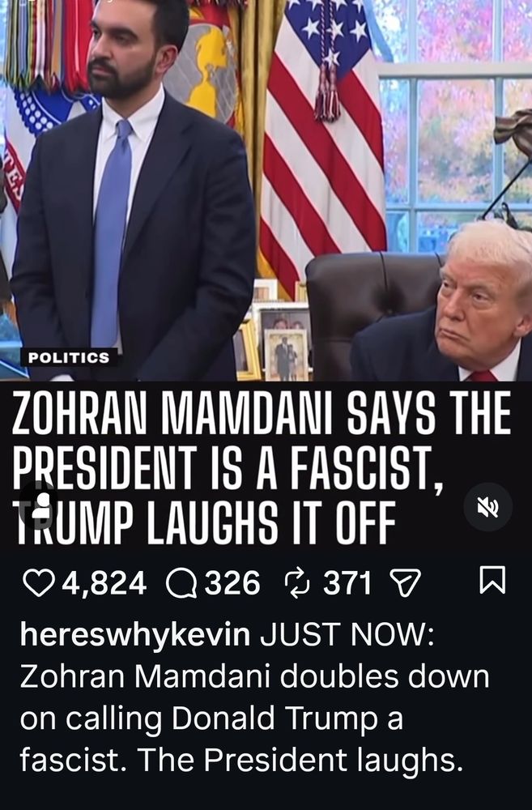This screenshot has height=810, width=532.
Task: Like the post with the heart icon
Action: (x=39, y=583)
